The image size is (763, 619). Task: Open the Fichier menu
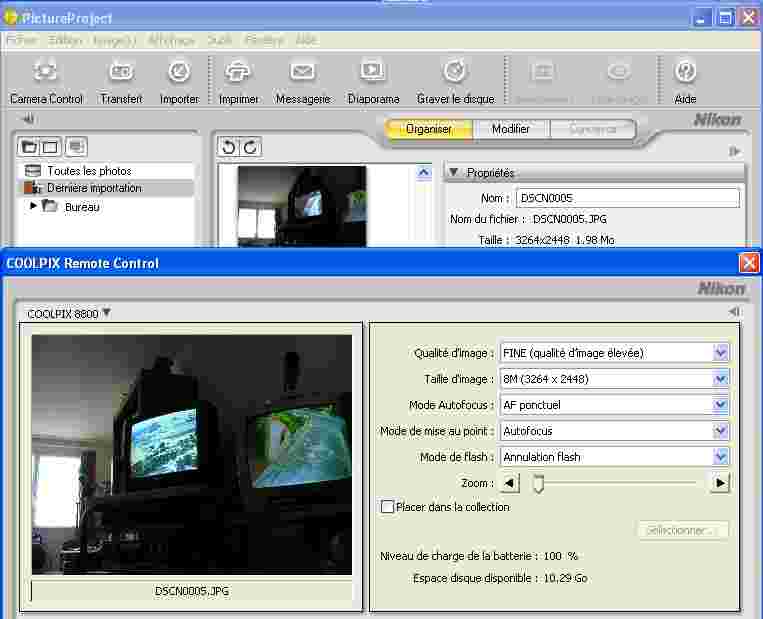point(22,40)
